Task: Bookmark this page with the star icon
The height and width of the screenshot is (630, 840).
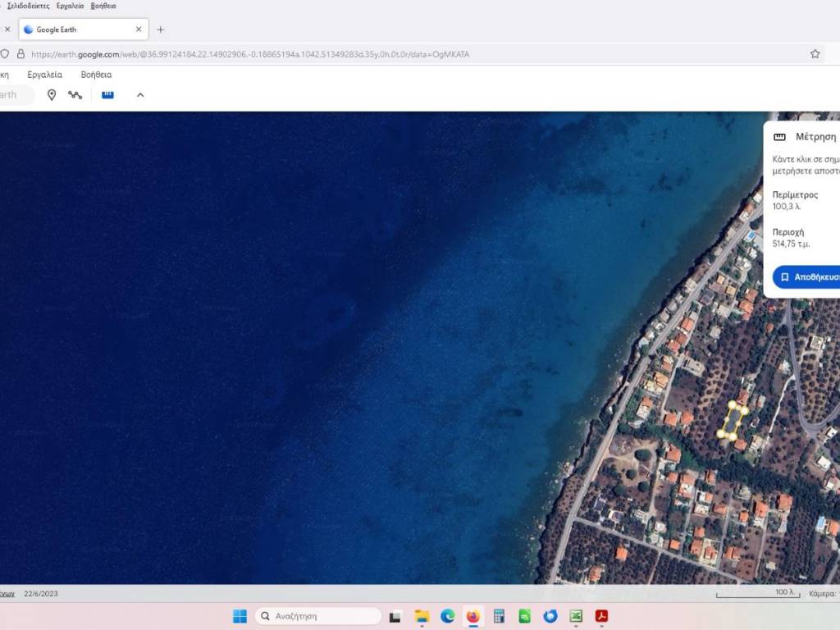Action: pyautogui.click(x=815, y=54)
